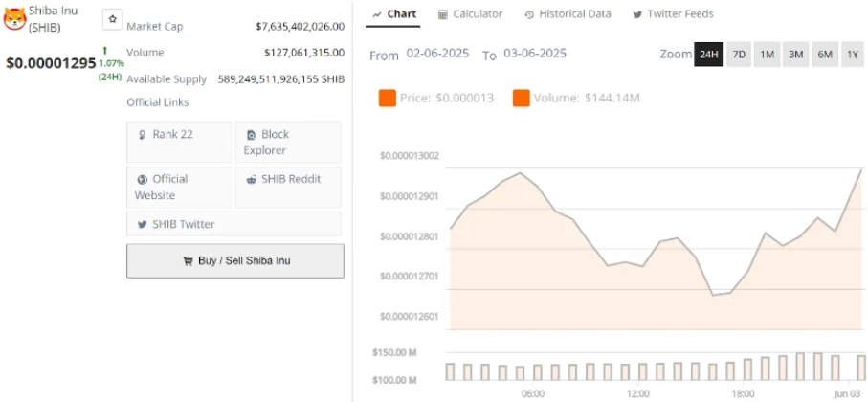This screenshot has height=402, width=868.
Task: Switch to the Calculator tab
Action: point(470,14)
